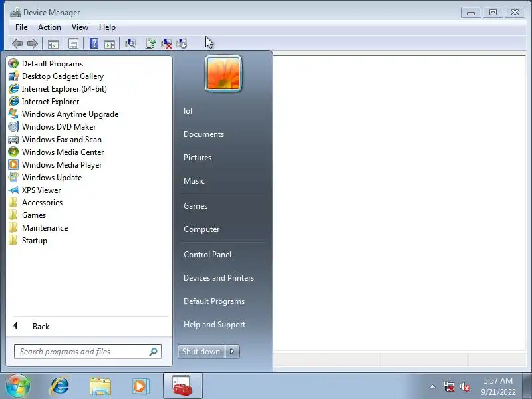
Task: Open Pictures from the Start menu
Action: pos(197,158)
